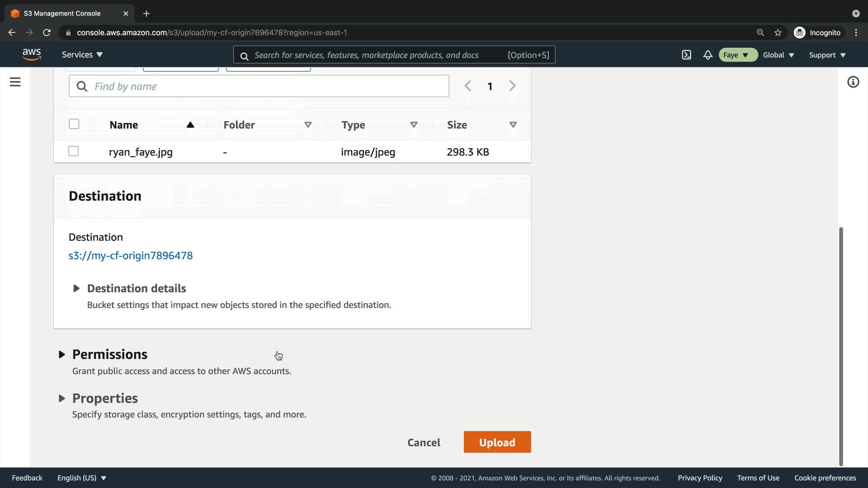Click the orange Upload button
This screenshot has width=868, height=488.
497,442
